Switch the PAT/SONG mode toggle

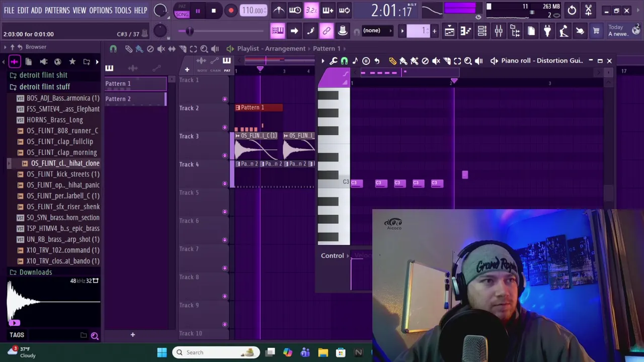click(182, 11)
